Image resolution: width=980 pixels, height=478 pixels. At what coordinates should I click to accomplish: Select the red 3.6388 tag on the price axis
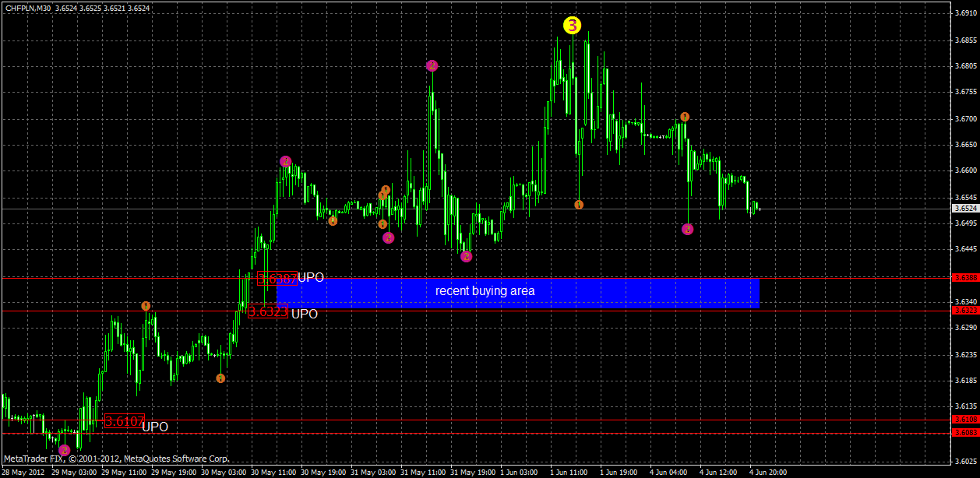tap(966, 277)
